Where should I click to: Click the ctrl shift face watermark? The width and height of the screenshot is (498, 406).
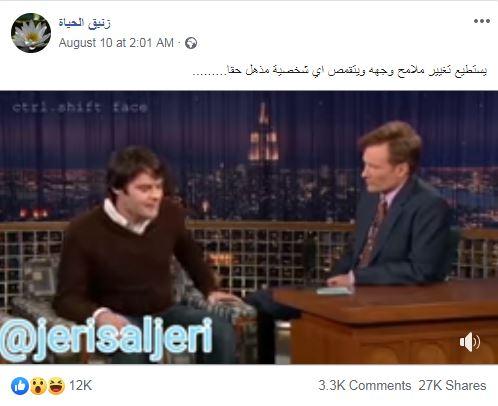[80, 107]
